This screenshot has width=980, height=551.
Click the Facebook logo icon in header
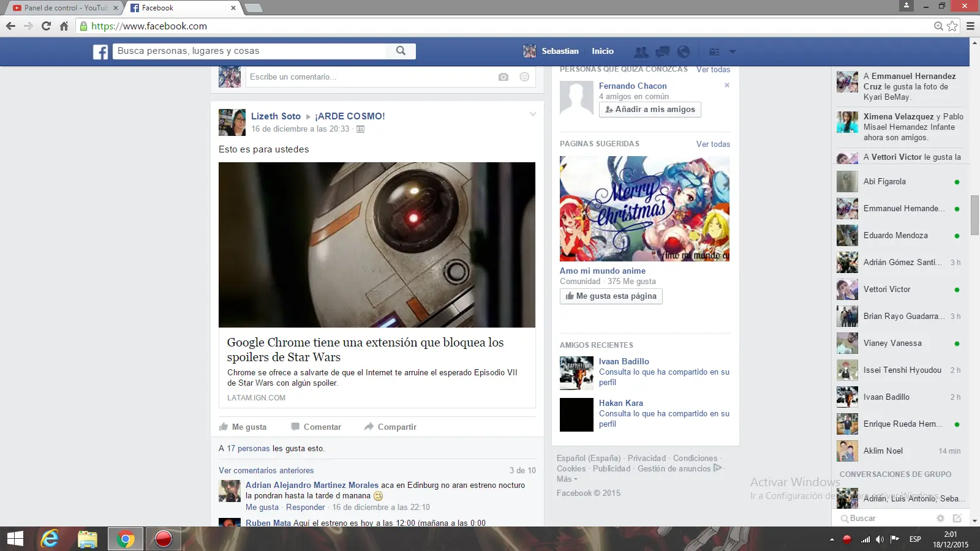tap(100, 51)
